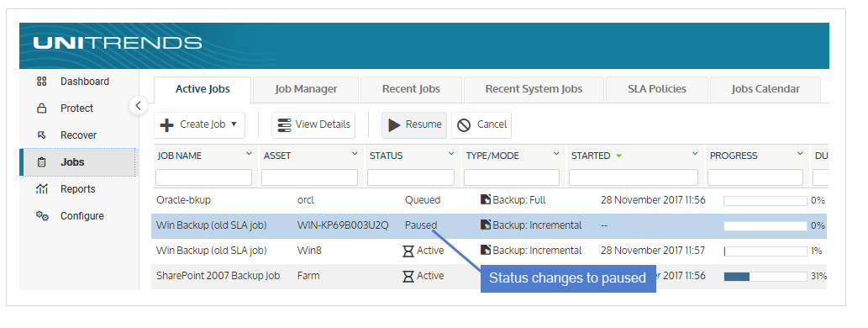The height and width of the screenshot is (328, 868).
Task: Open the Create Job dropdown
Action: coord(199,124)
